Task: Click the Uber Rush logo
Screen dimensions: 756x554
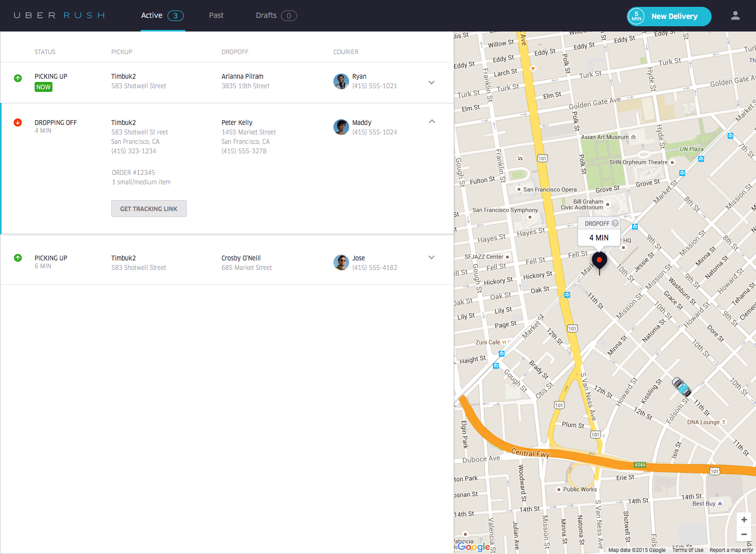Action: click(59, 16)
